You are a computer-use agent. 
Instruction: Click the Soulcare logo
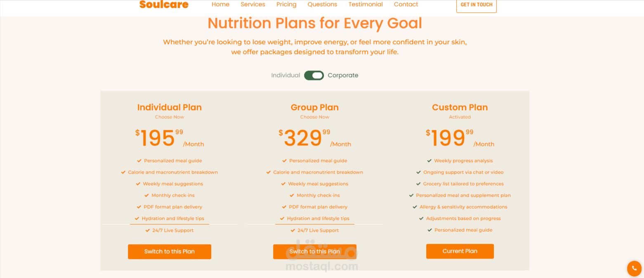coord(164,5)
